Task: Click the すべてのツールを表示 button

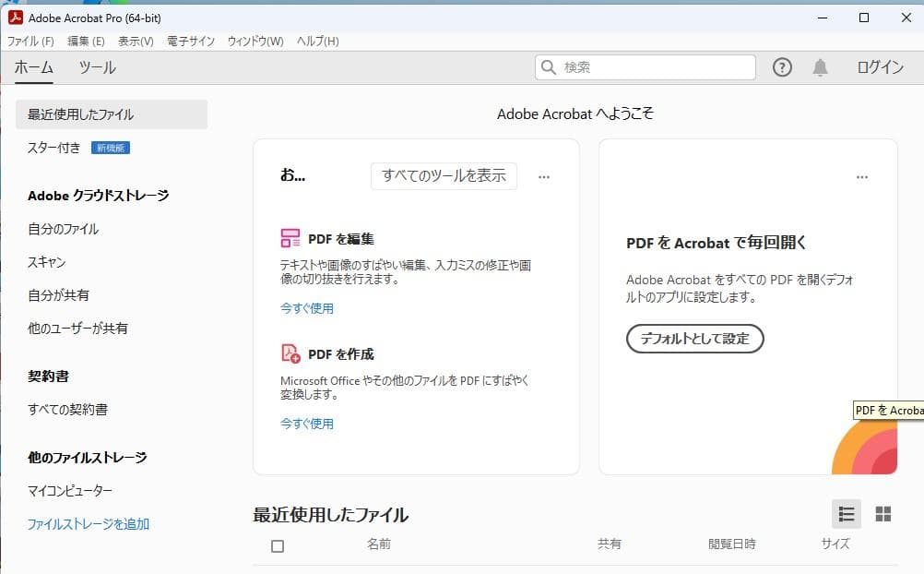Action: click(444, 176)
